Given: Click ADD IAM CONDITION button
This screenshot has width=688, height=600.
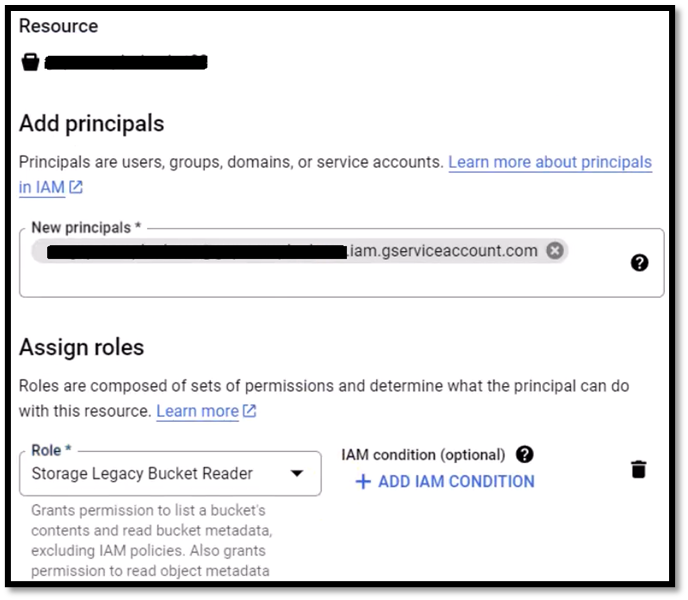Looking at the screenshot, I should (445, 481).
